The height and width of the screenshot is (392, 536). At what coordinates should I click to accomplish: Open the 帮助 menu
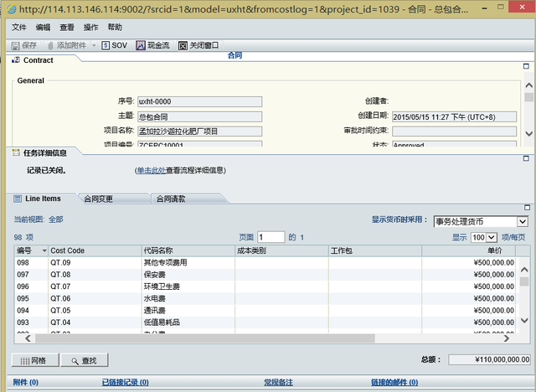(x=115, y=28)
